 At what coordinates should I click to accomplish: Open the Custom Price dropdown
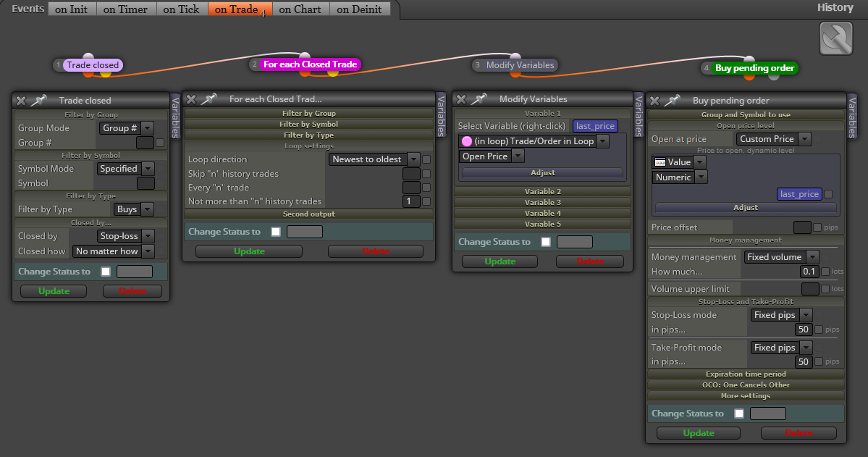pos(773,139)
